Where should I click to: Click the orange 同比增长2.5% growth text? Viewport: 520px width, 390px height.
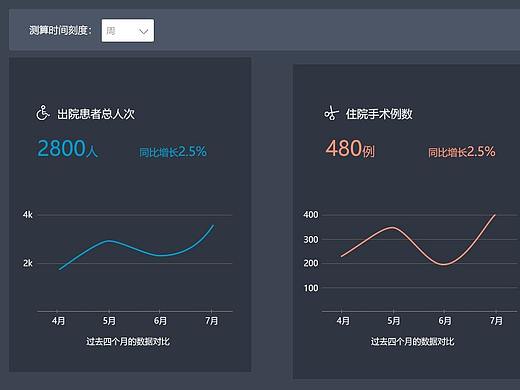[x=462, y=152]
